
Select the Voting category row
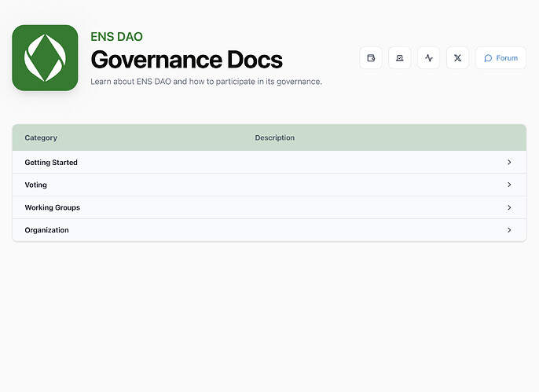[36, 185]
